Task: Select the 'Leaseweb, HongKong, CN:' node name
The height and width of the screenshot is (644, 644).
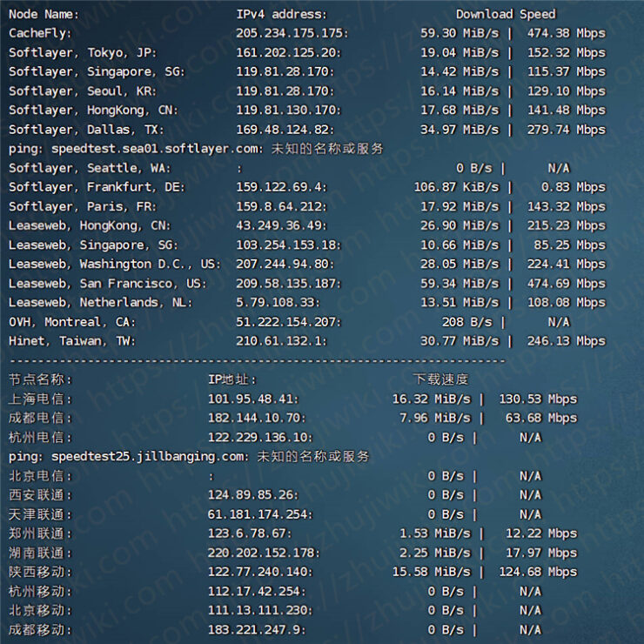Action: pos(90,226)
